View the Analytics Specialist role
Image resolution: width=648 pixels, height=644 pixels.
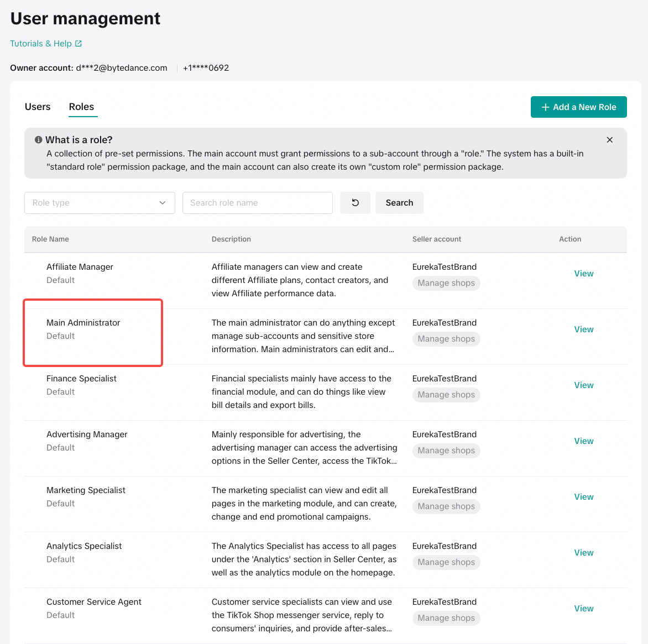(x=583, y=552)
